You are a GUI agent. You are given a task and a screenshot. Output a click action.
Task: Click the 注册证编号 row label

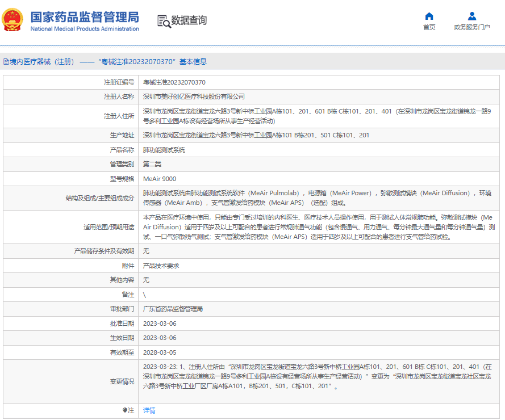point(119,82)
